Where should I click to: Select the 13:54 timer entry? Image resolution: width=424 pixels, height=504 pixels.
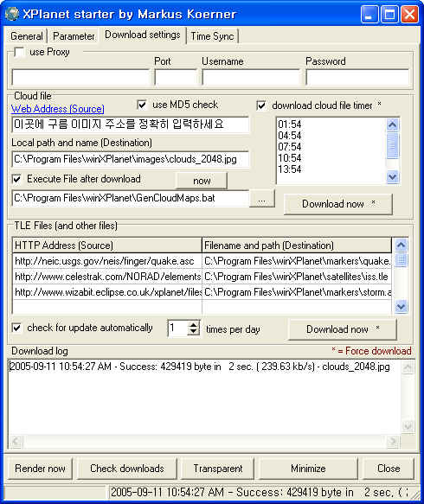(x=290, y=169)
